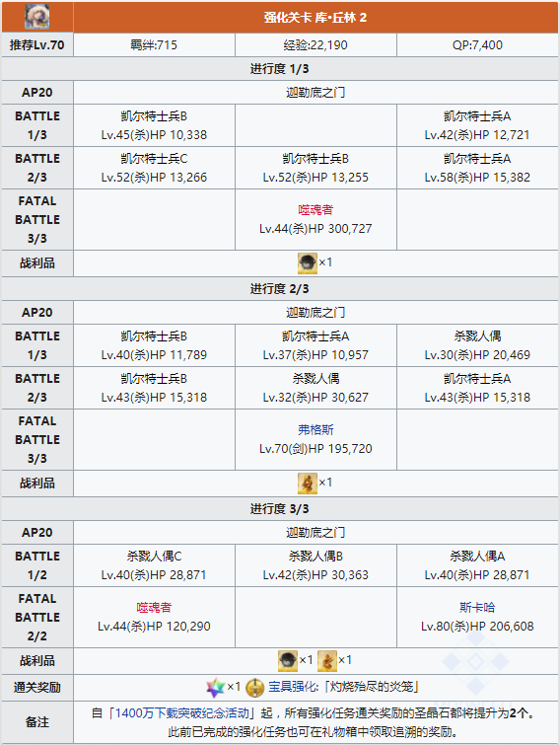Click the 进行度 1/3 section header
Image resolution: width=560 pixels, height=745 pixels.
click(280, 69)
